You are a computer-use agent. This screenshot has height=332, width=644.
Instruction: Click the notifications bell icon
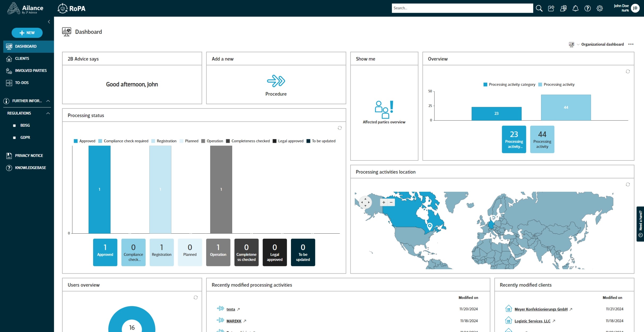coord(575,8)
